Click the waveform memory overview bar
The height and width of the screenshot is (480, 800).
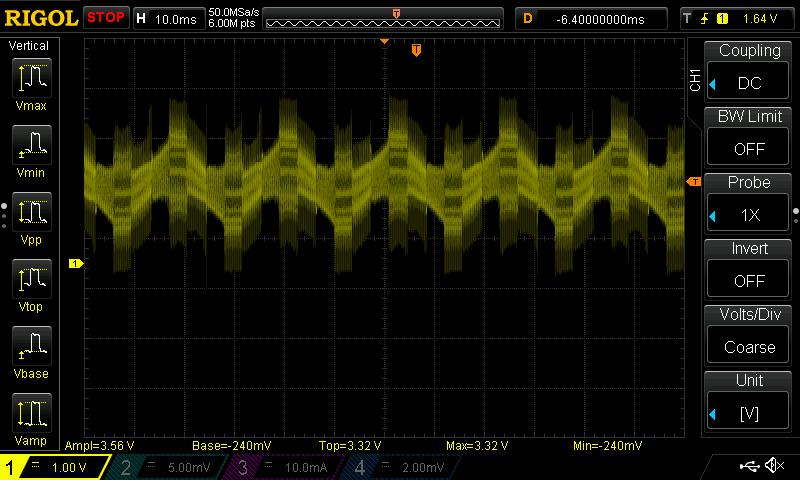tap(383, 19)
